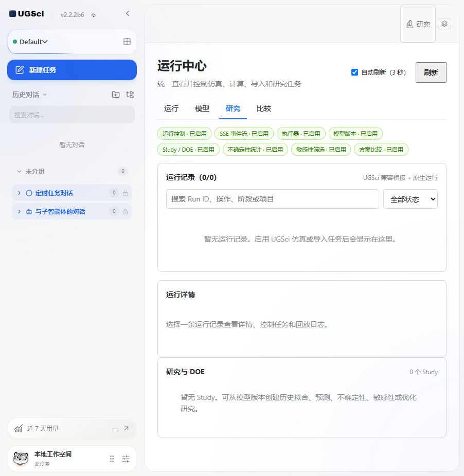This screenshot has height=476, width=464.
Task: Click the 运行详情 heading
Action: pos(181,295)
